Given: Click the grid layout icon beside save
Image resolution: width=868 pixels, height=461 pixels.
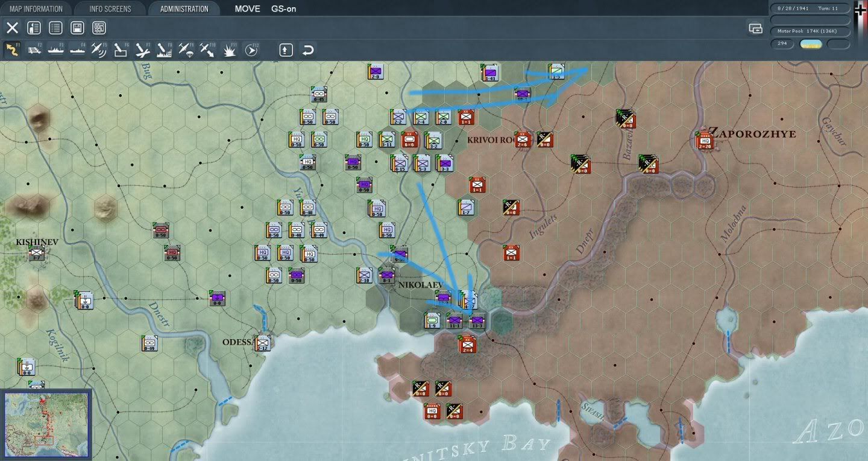Looking at the screenshot, I should (99, 28).
